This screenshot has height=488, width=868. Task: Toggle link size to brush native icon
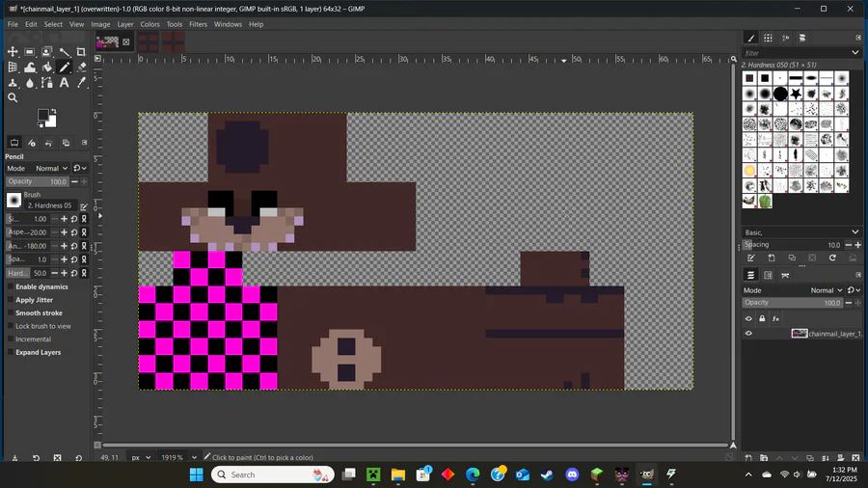click(84, 219)
